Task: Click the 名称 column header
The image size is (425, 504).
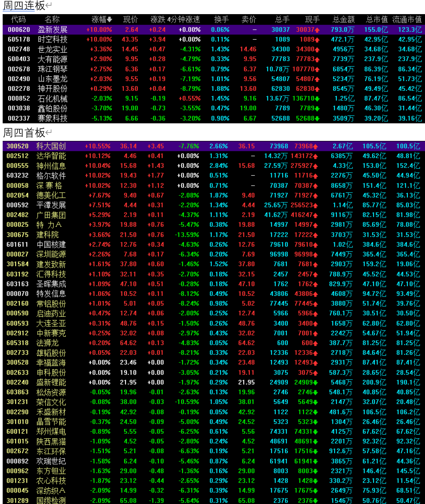Action: (x=52, y=19)
